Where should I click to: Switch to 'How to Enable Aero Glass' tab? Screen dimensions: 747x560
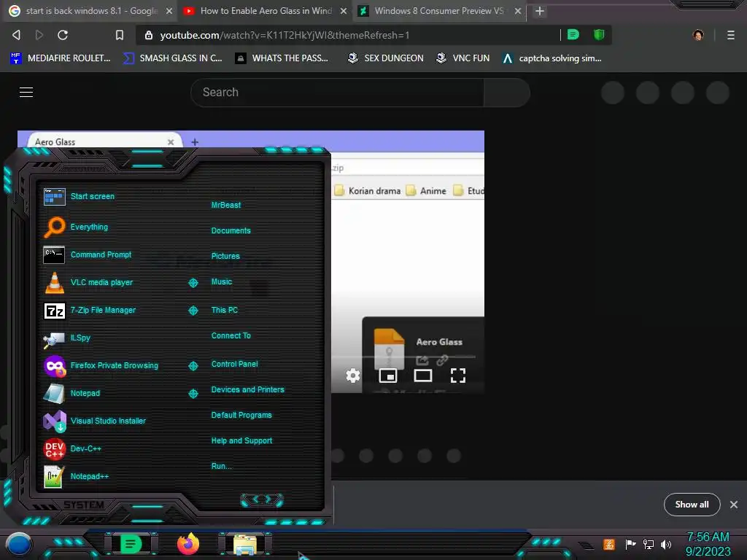(x=265, y=11)
